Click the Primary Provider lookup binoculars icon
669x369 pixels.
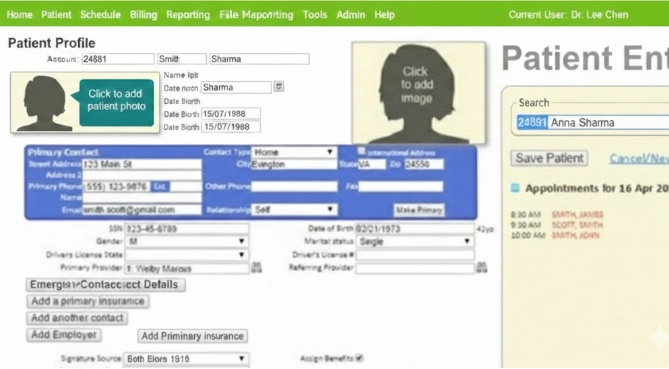coord(256,267)
